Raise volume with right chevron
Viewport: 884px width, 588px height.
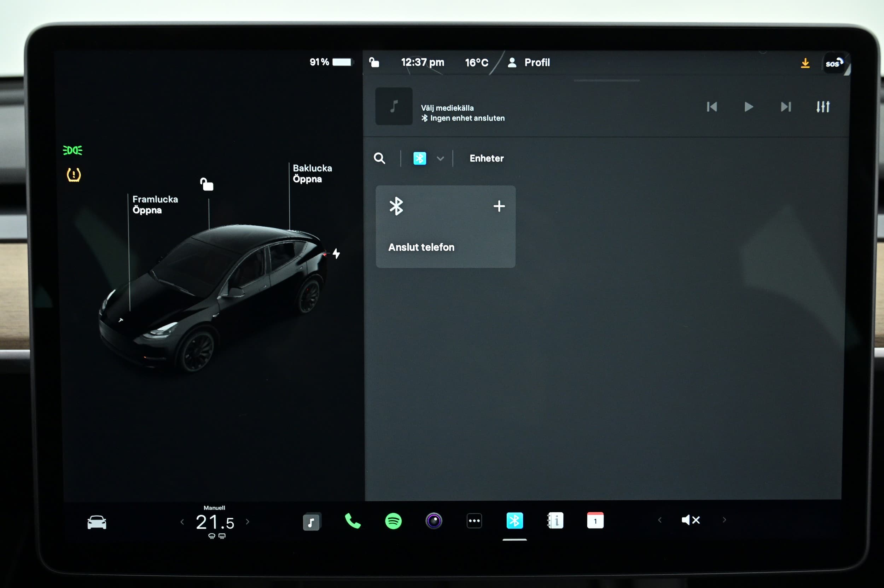[x=724, y=520]
